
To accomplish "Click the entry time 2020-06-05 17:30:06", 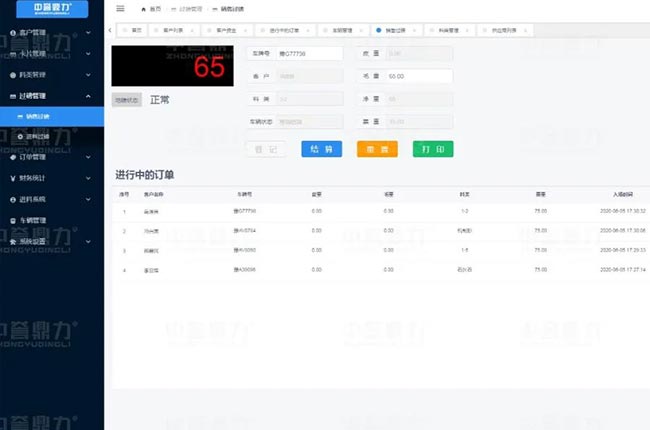I will click(x=623, y=231).
